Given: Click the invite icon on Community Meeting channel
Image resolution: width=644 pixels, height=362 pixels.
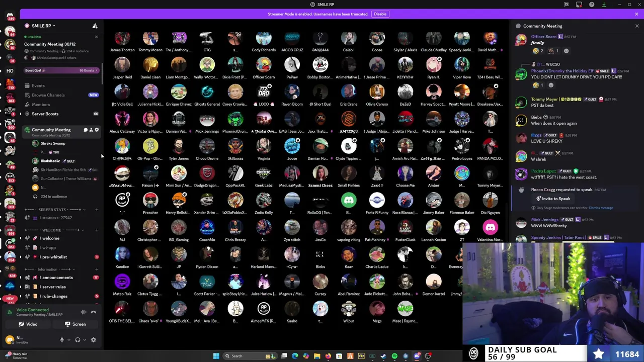Looking at the screenshot, I should coord(91,130).
